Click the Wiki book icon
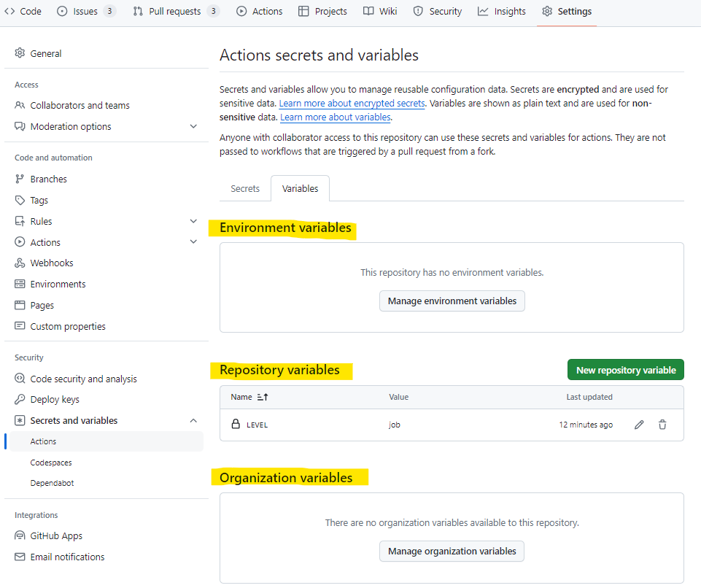 [x=368, y=11]
